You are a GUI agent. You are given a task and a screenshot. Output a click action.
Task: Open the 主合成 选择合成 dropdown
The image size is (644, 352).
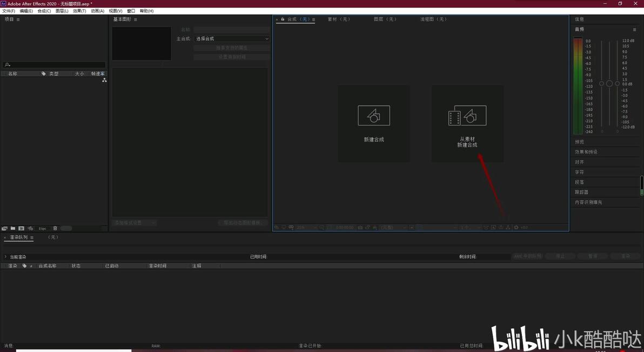232,38
